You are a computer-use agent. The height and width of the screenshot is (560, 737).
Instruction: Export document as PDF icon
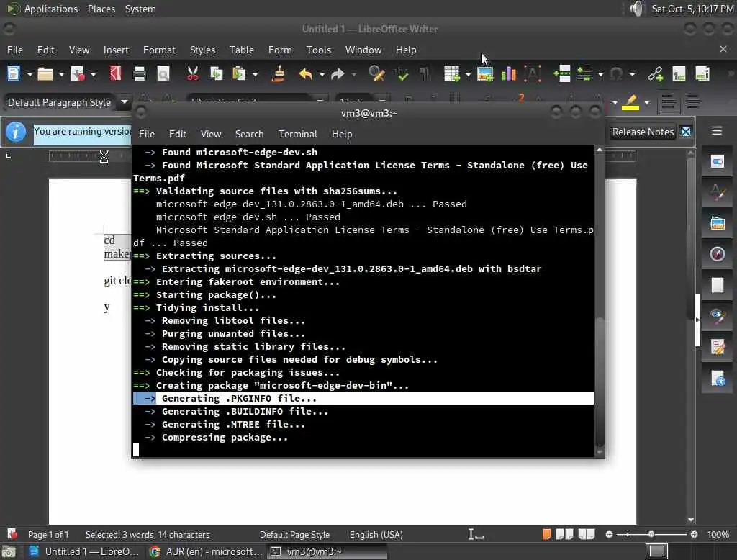coord(115,74)
